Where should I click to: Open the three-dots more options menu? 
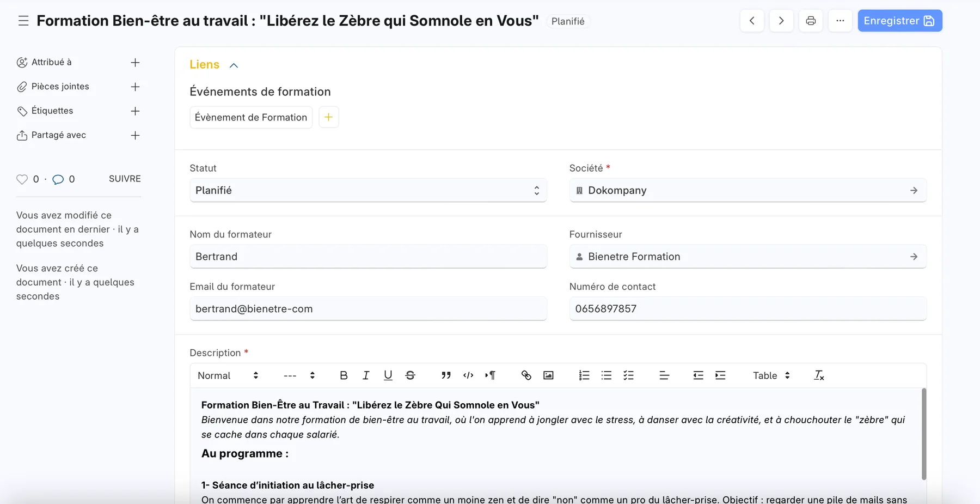click(x=840, y=21)
